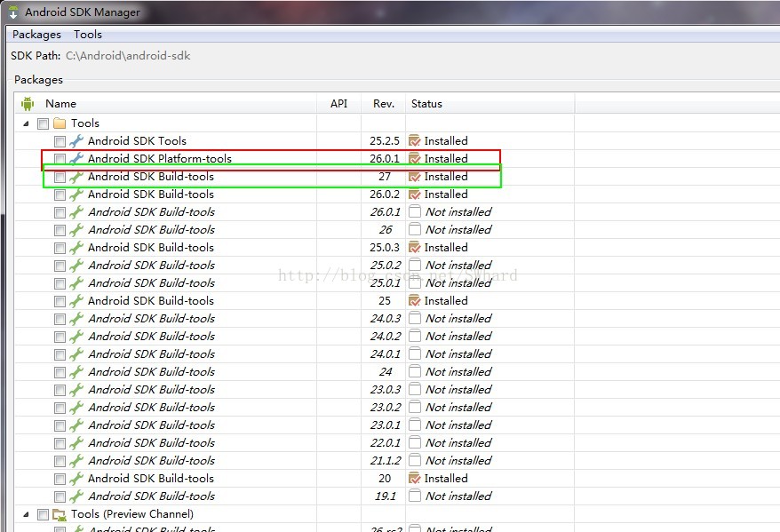The height and width of the screenshot is (532, 780).
Task: Collapse the Tools tree group
Action: 26,123
